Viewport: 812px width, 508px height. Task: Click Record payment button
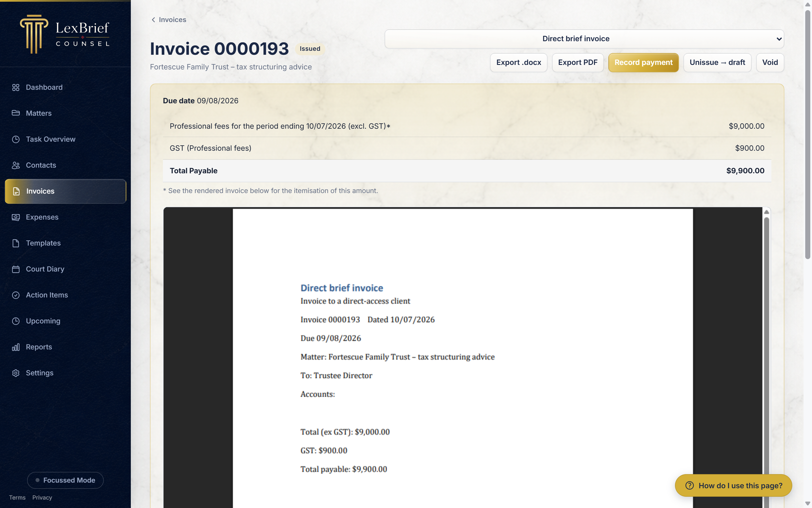(x=643, y=62)
